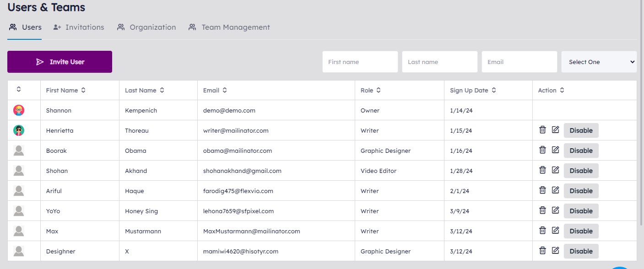This screenshot has width=644, height=269.
Task: Open the Team Management tab
Action: (229, 27)
